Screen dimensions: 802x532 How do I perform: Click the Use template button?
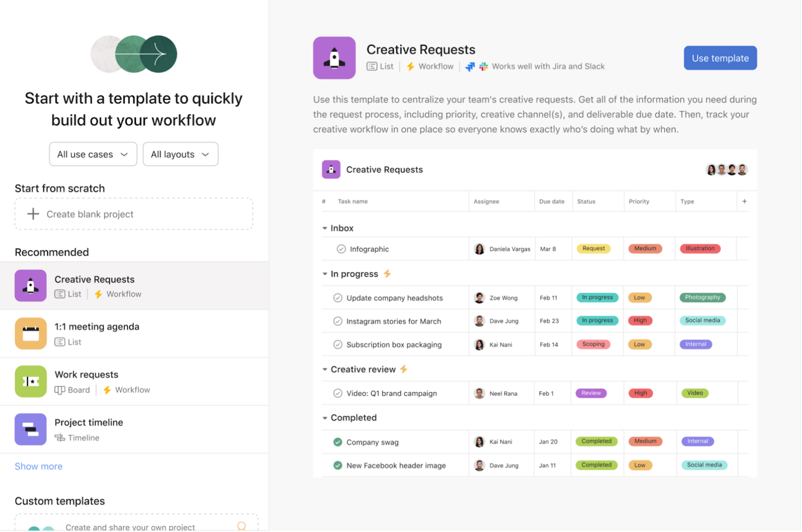pos(721,58)
